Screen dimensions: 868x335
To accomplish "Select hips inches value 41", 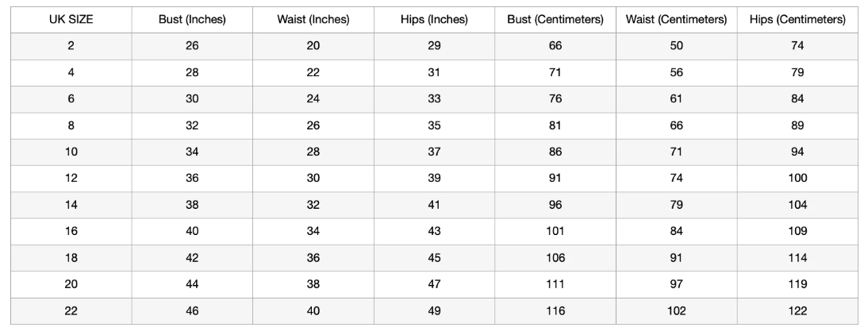I will coord(434,205).
